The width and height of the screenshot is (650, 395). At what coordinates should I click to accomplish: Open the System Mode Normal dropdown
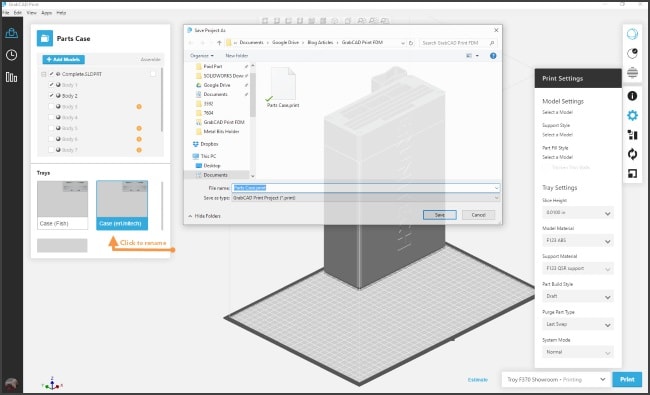tap(577, 352)
